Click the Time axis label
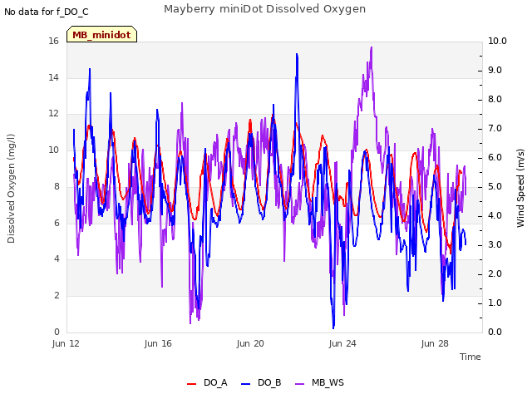This screenshot has height=399, width=532. pos(470,357)
